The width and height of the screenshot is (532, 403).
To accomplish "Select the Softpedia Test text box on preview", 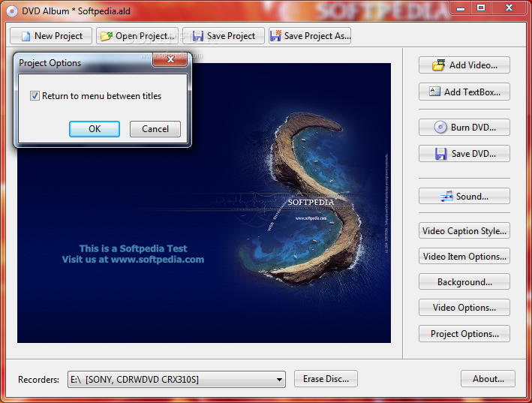I will 133,254.
